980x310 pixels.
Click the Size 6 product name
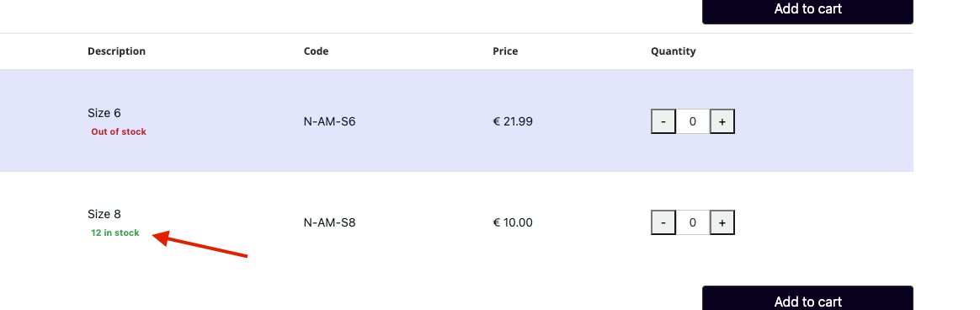coord(104,113)
